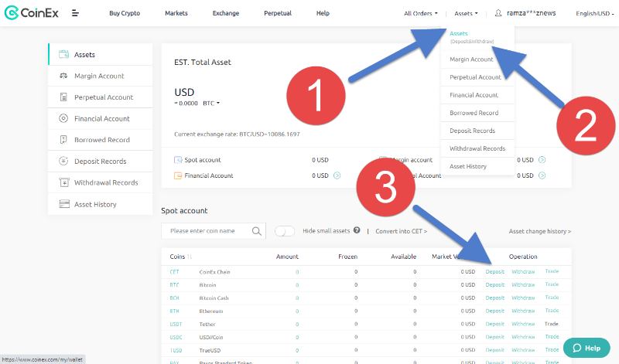The height and width of the screenshot is (364, 619).
Task: Select Withdrawal Records in dropdown list
Action: pos(477,148)
